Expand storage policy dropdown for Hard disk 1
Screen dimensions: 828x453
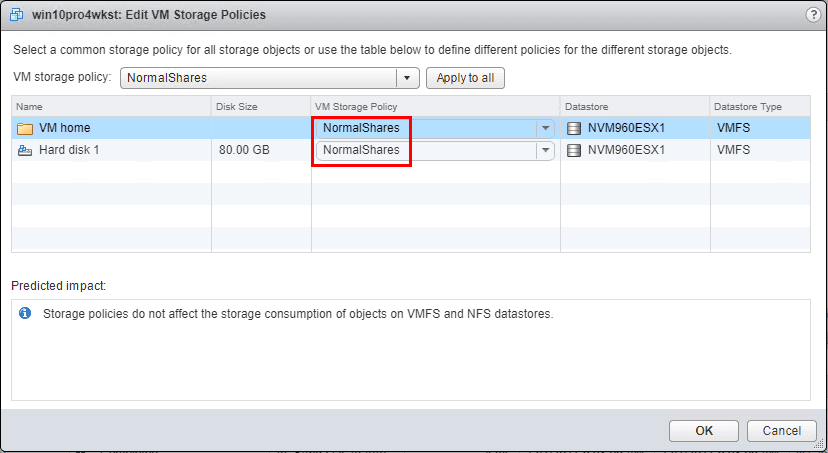coord(545,150)
